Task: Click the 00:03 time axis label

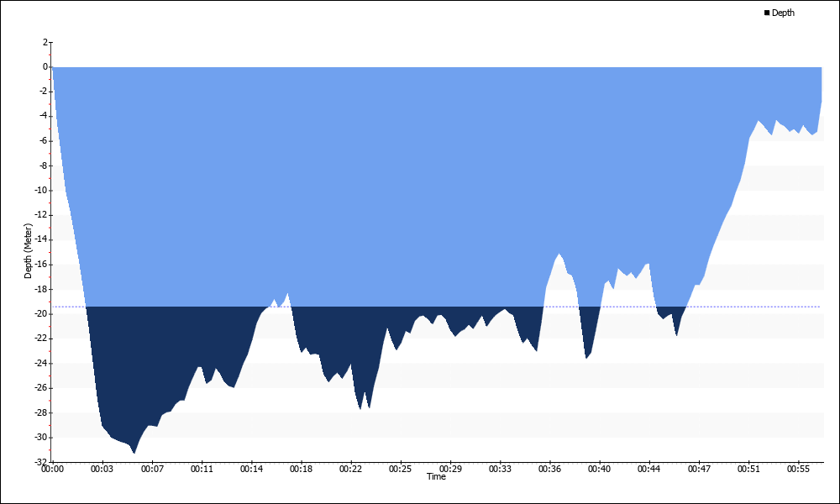Action: point(102,470)
